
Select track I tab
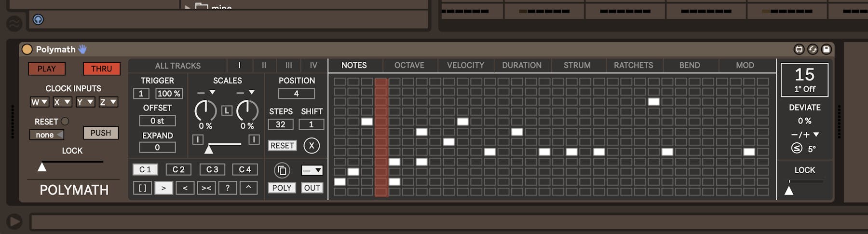coord(239,65)
